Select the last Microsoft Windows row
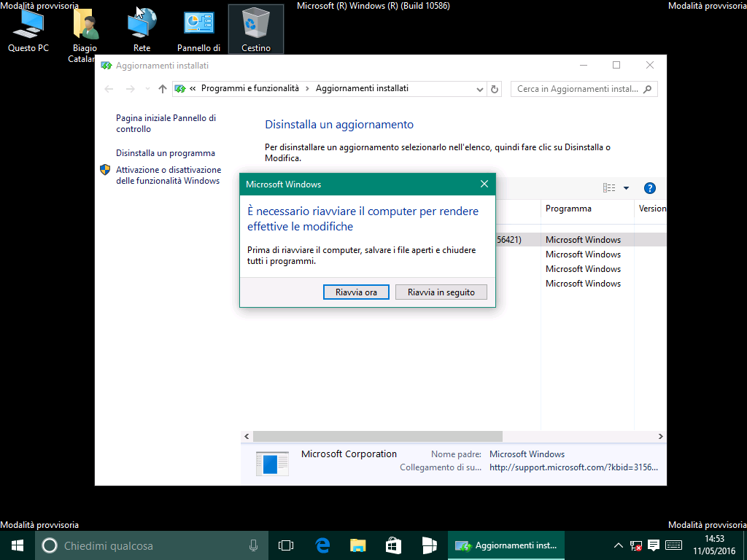 point(583,284)
